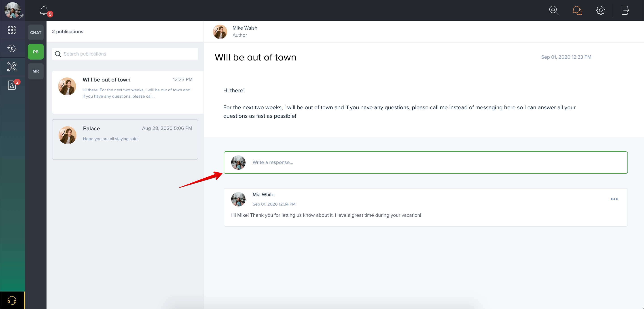The height and width of the screenshot is (309, 644).
Task: Click the '12:33 PM' time on the first card
Action: 183,79
